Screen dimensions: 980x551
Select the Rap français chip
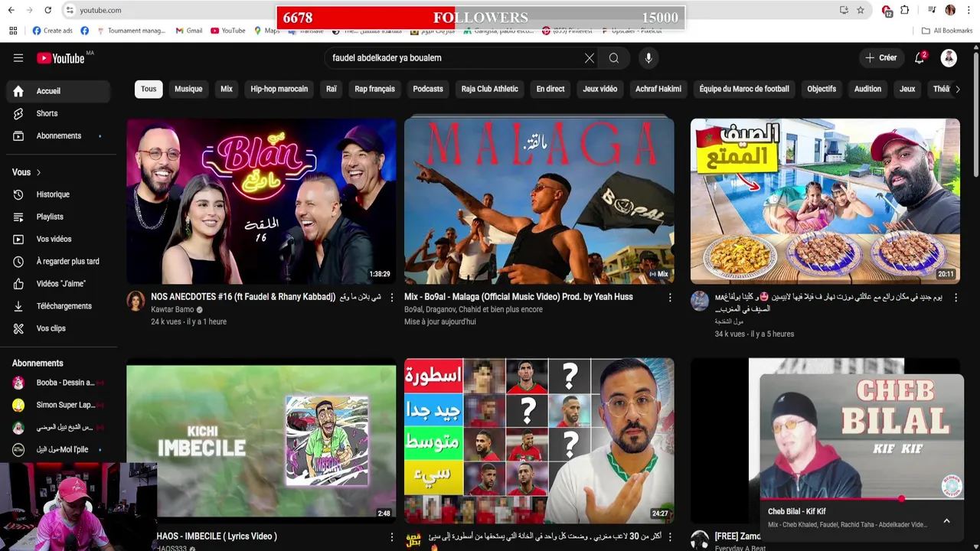point(375,89)
